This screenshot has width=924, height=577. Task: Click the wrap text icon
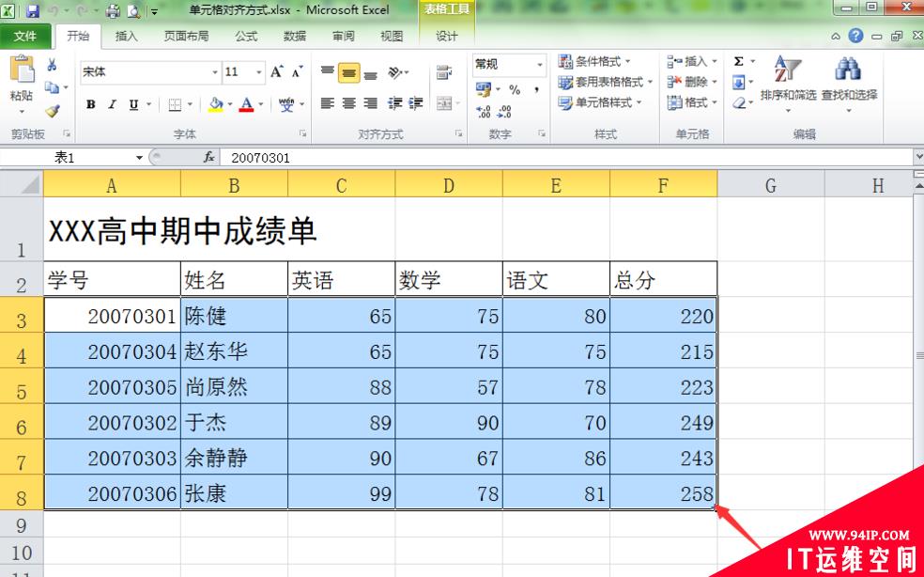pos(444,72)
